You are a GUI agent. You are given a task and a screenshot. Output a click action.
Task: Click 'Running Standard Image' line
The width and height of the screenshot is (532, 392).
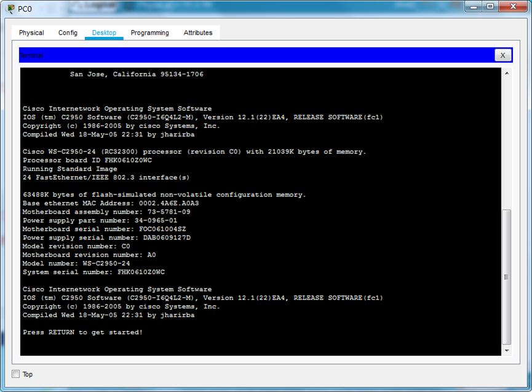click(70, 169)
